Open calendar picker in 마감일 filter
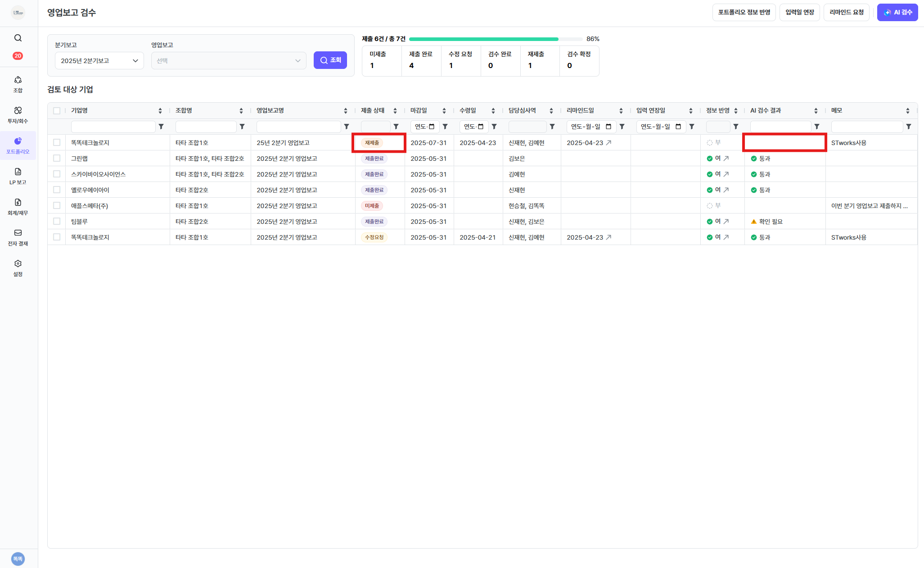Image resolution: width=924 pixels, height=568 pixels. click(432, 127)
